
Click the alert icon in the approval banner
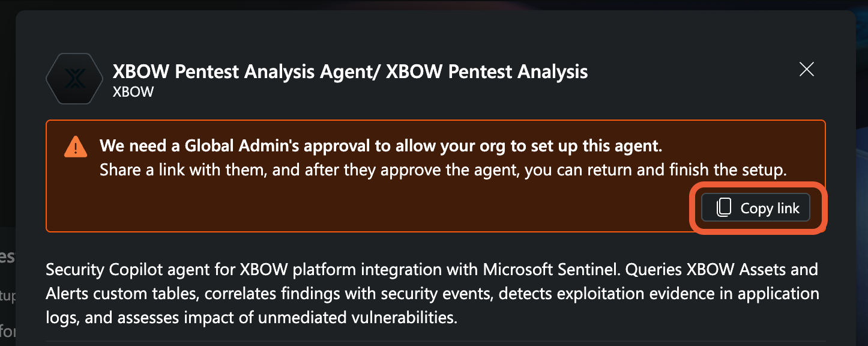click(75, 146)
